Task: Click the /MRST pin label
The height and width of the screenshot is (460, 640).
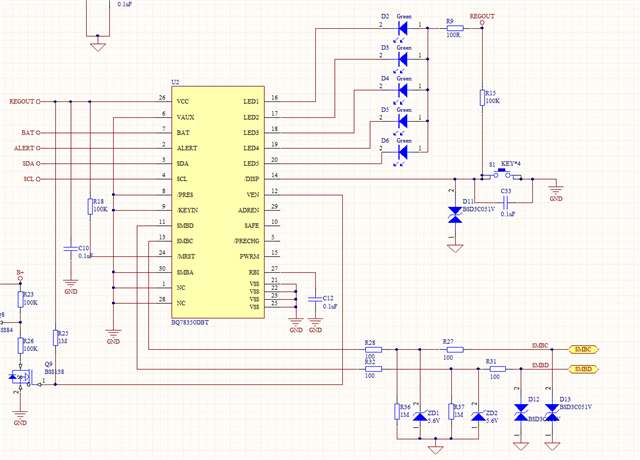Action: click(186, 257)
